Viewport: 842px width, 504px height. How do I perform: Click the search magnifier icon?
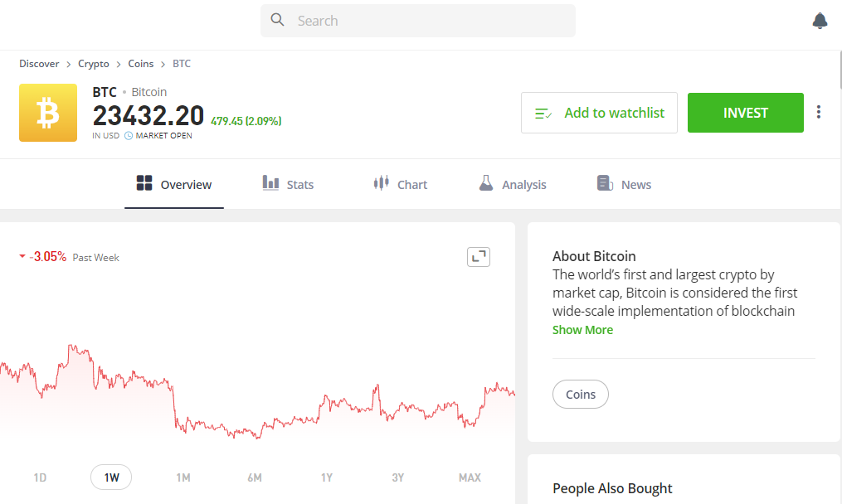click(x=278, y=20)
